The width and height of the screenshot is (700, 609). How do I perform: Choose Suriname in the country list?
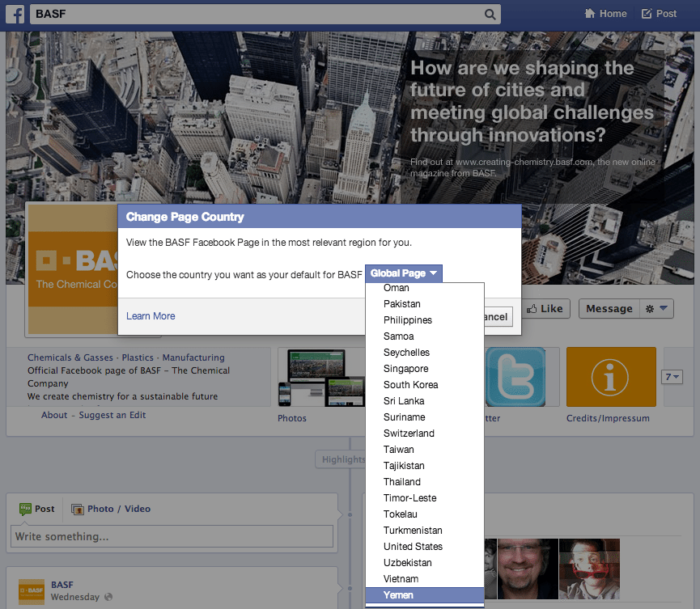425,417
